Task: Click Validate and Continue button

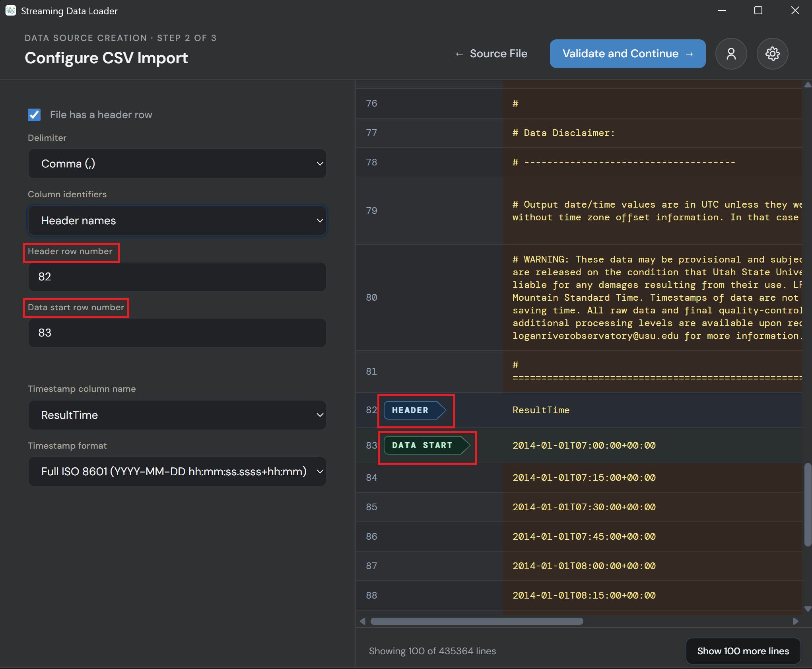Action: click(x=627, y=54)
